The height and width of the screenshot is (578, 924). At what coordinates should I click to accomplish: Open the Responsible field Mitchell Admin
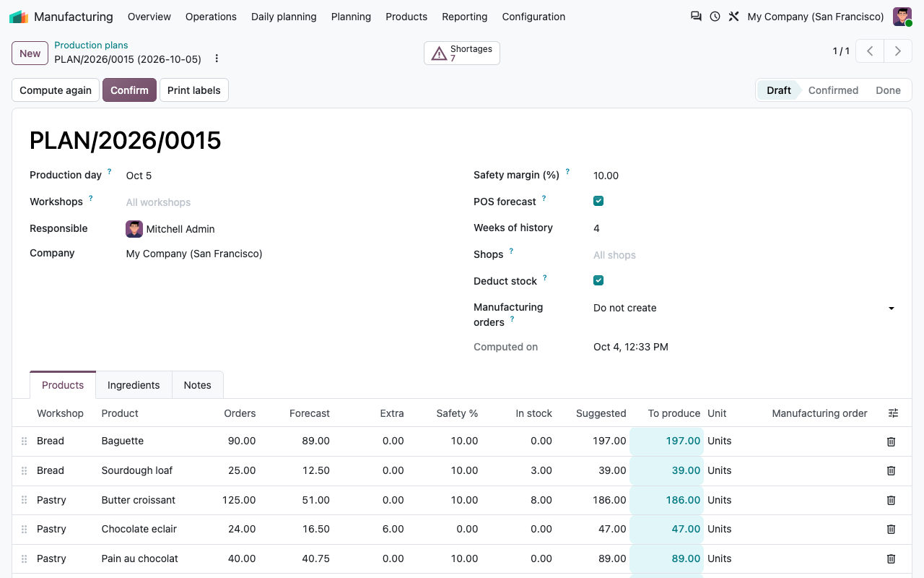click(180, 229)
